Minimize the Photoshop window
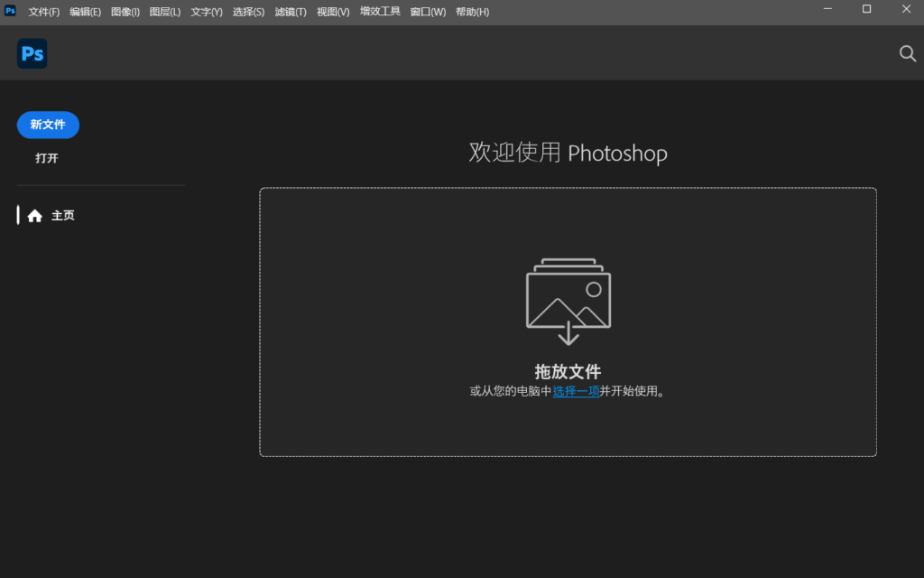 827,9
